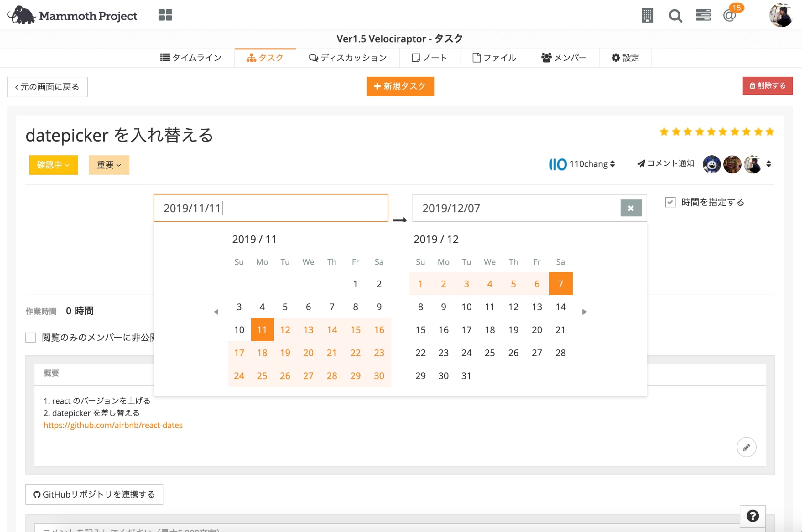The width and height of the screenshot is (802, 532).
Task: Clear end date with X button
Action: tap(631, 208)
